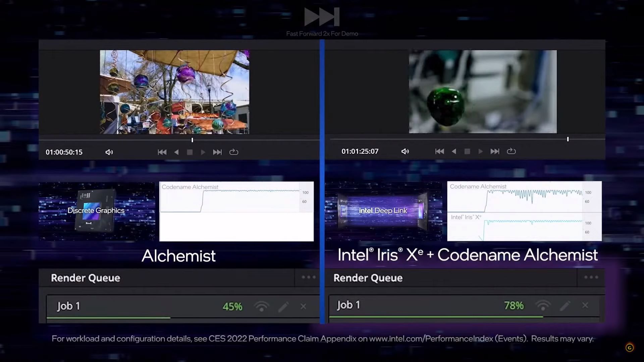Click the fast forward icon at top

[322, 17]
